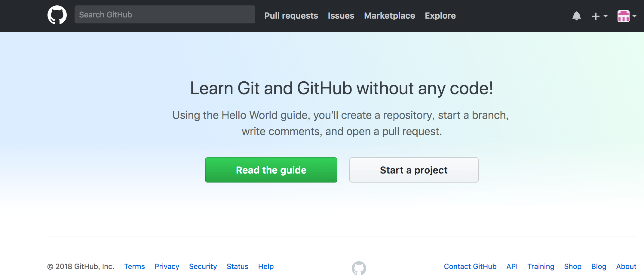This screenshot has height=278, width=644.
Task: Click the pink profile avatar
Action: tap(624, 16)
